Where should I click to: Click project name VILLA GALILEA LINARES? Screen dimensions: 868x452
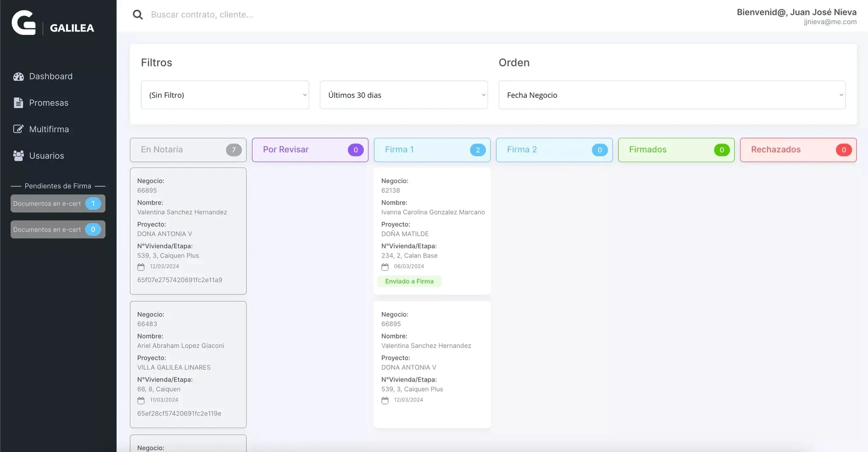coord(174,368)
